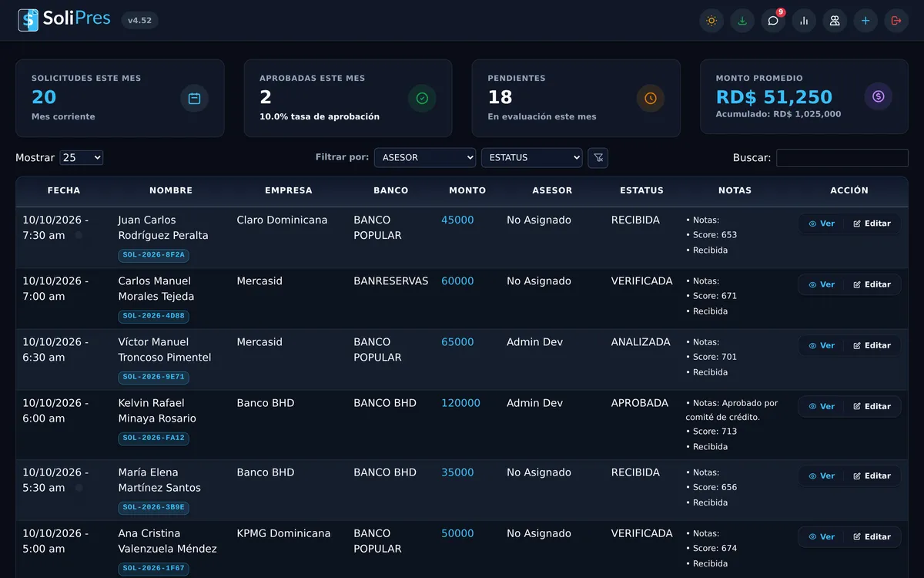Click the BANRESERVAS bank cell

click(391, 281)
